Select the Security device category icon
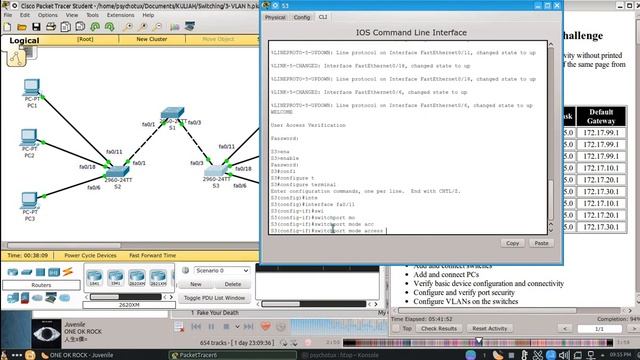 (25, 298)
